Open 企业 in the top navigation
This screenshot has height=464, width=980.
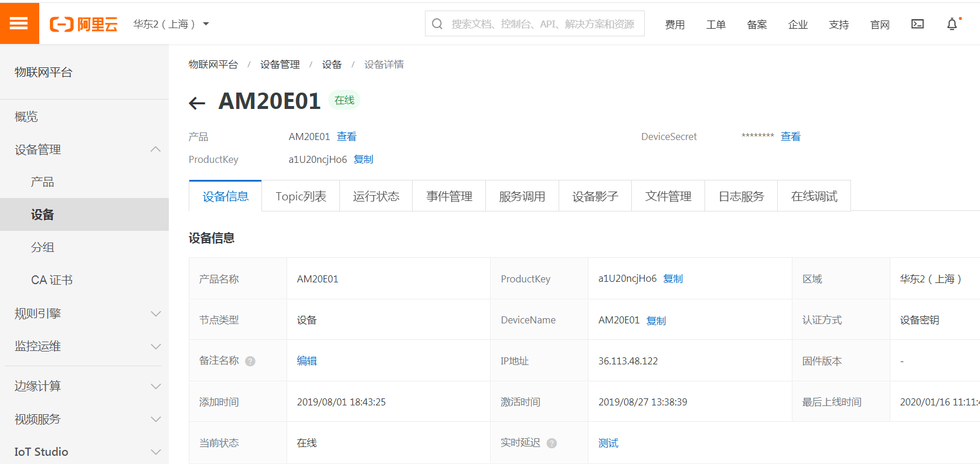click(798, 25)
